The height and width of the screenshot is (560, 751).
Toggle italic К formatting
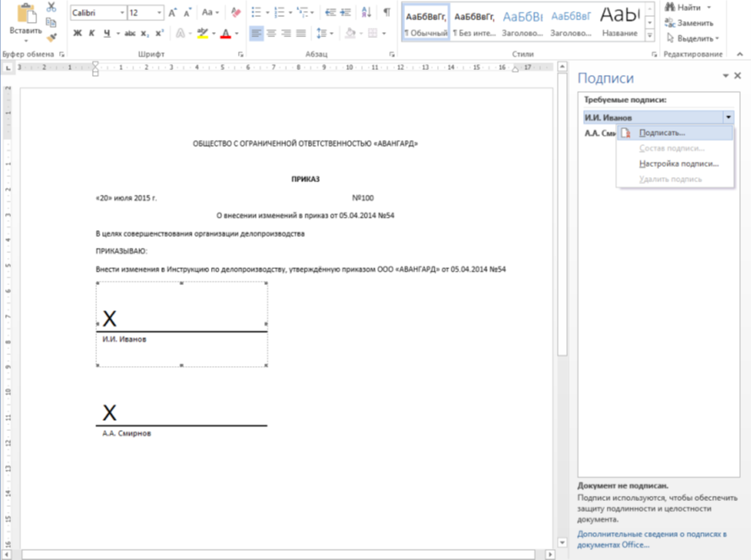[x=92, y=33]
